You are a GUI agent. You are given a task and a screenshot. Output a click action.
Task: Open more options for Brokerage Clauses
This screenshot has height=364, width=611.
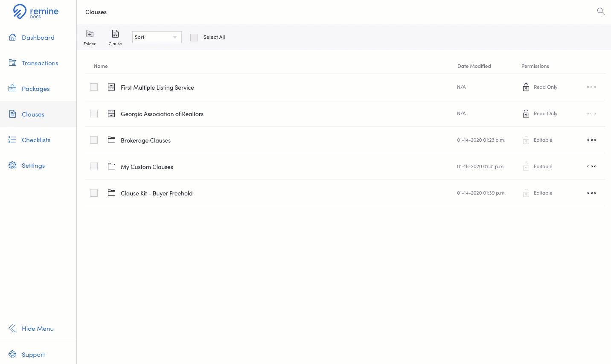591,140
